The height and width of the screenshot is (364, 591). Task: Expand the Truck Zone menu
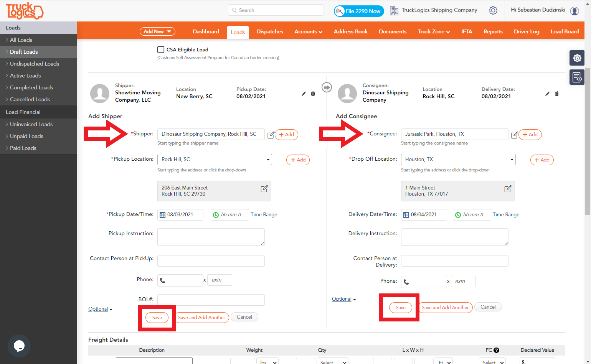point(434,31)
